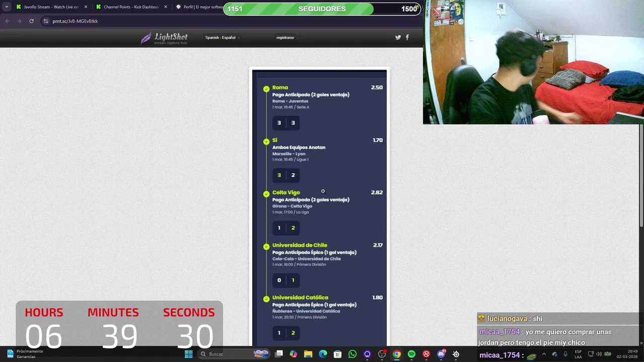Expand the system tray hidden icons chevron

click(544, 354)
